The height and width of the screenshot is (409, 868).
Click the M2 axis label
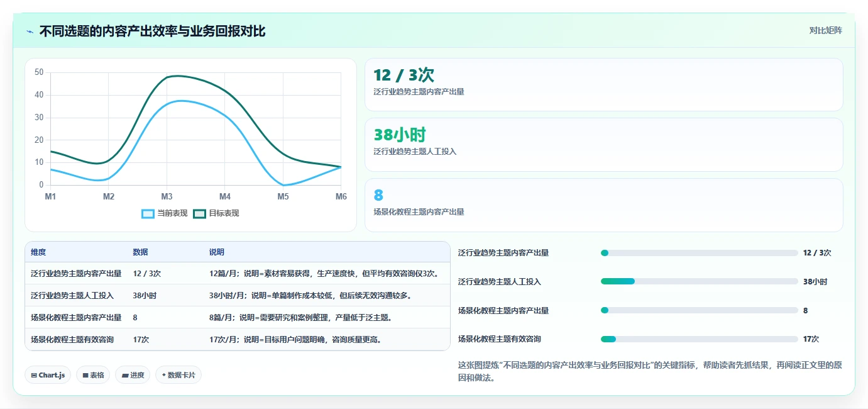click(x=109, y=197)
